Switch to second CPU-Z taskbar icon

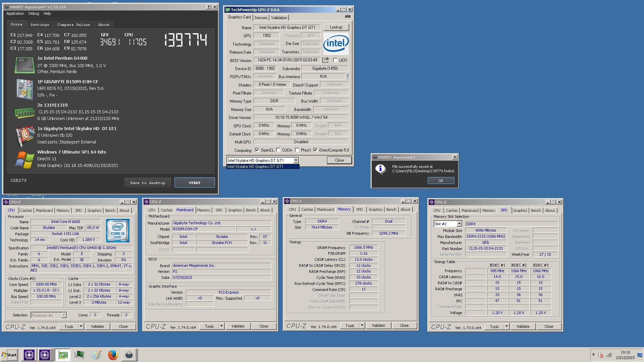[44, 355]
